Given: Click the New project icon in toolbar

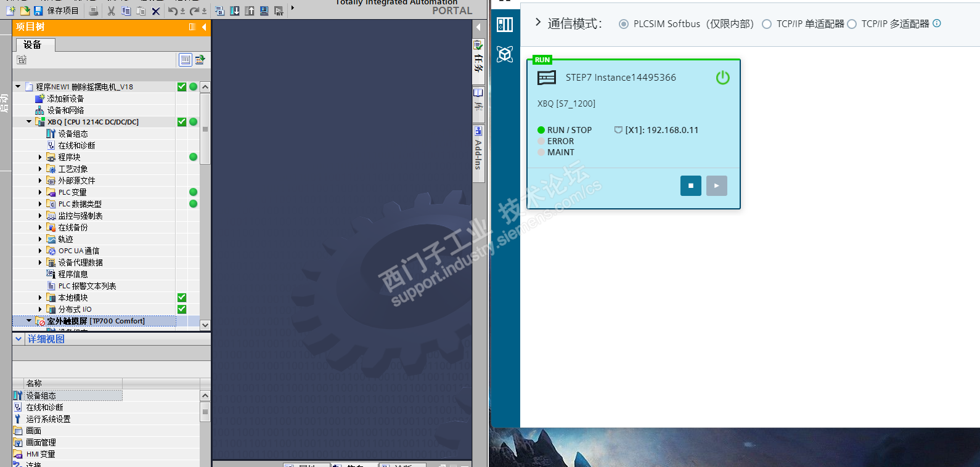Looking at the screenshot, I should click(10, 10).
